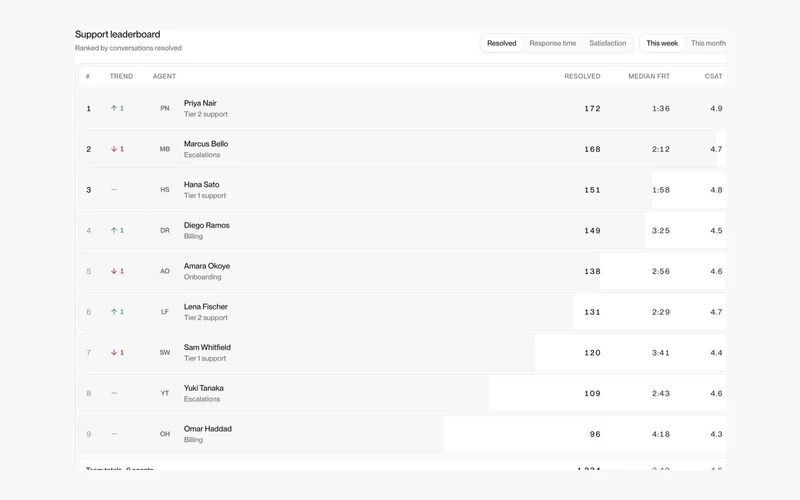Click Yuki Tanaka's YT avatar

164,393
